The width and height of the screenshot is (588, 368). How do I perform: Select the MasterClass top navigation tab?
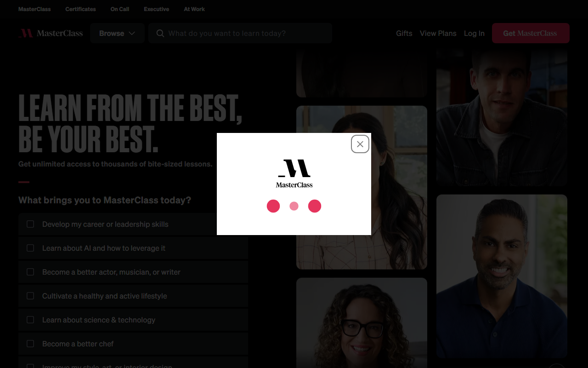point(34,9)
